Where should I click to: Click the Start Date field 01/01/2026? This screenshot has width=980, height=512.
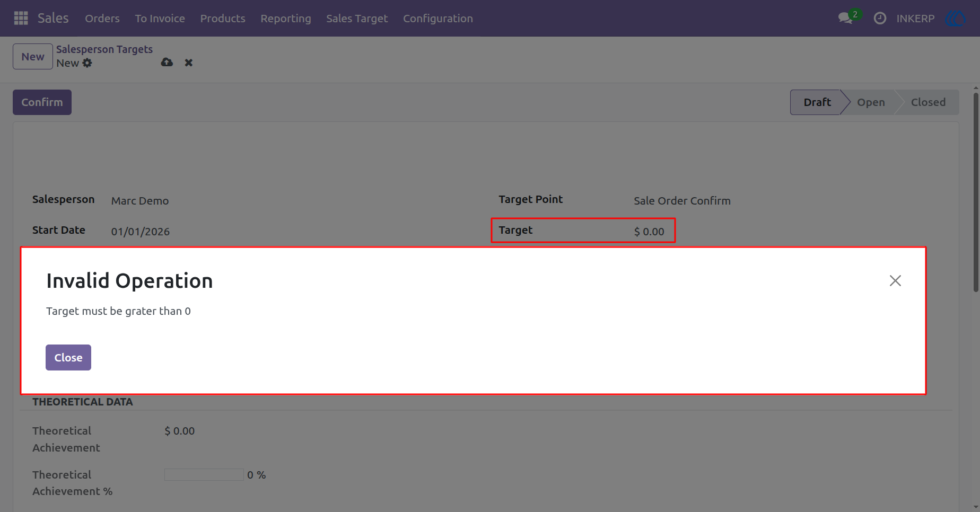(141, 232)
